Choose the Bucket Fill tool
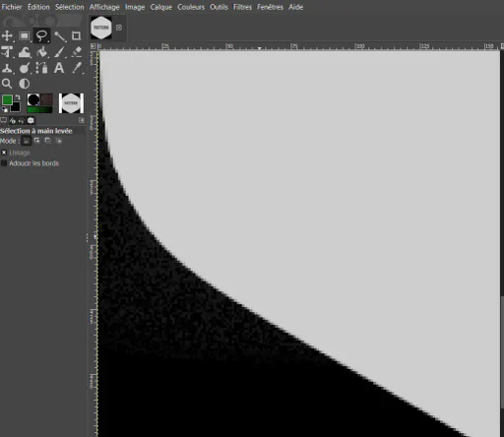This screenshot has width=504, height=437. pyautogui.click(x=42, y=52)
